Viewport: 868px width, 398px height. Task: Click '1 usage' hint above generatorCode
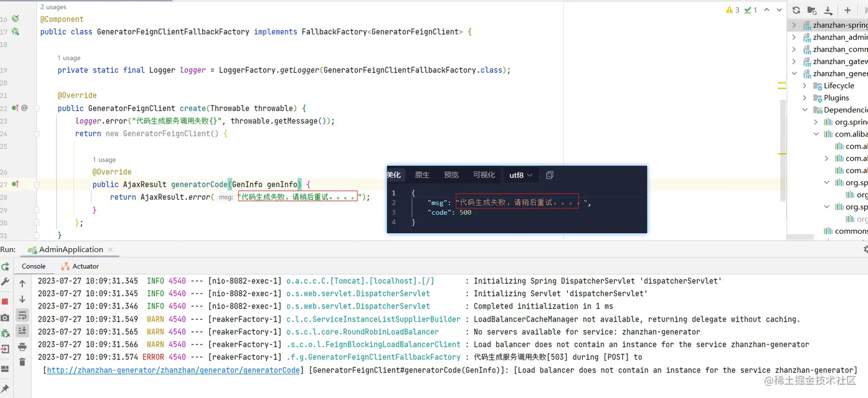(104, 160)
